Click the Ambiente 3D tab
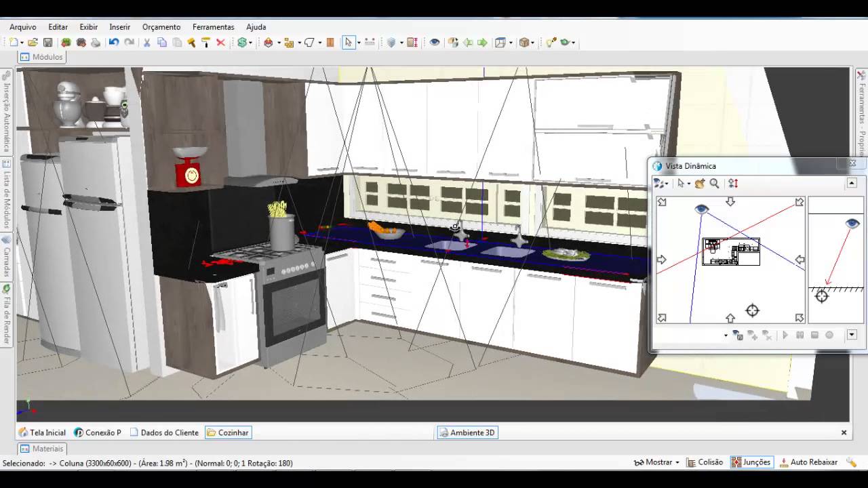 coord(467,432)
